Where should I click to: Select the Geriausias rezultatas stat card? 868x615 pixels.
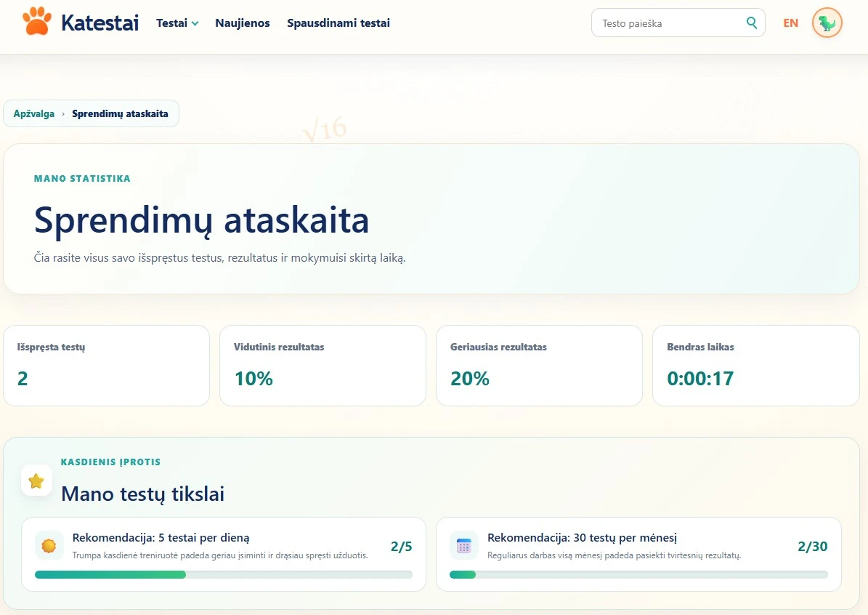click(x=539, y=366)
